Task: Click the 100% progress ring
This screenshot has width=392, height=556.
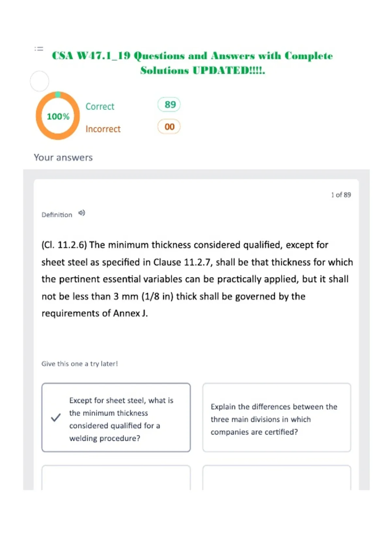Action: 58,116
